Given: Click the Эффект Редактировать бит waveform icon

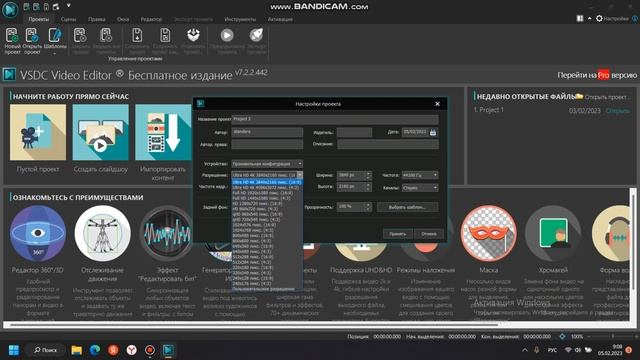Looking at the screenshot, I should point(166,233).
